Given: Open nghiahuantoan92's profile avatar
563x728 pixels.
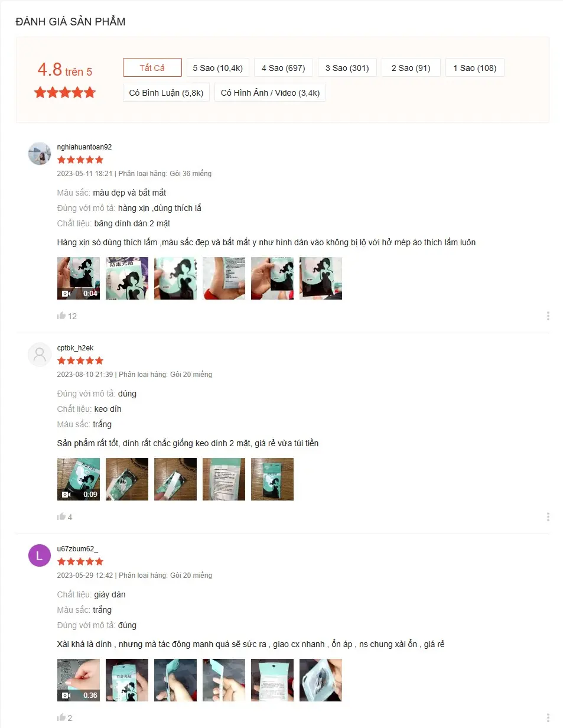Looking at the screenshot, I should [x=40, y=154].
